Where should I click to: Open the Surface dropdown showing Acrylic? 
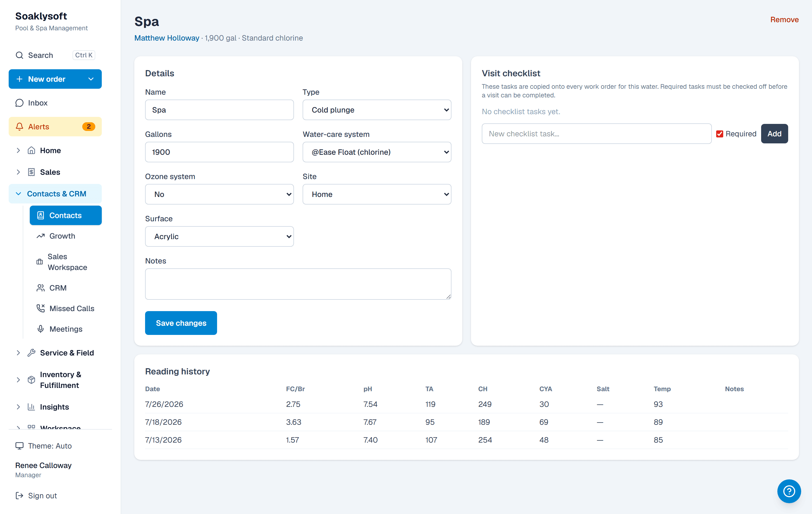219,236
